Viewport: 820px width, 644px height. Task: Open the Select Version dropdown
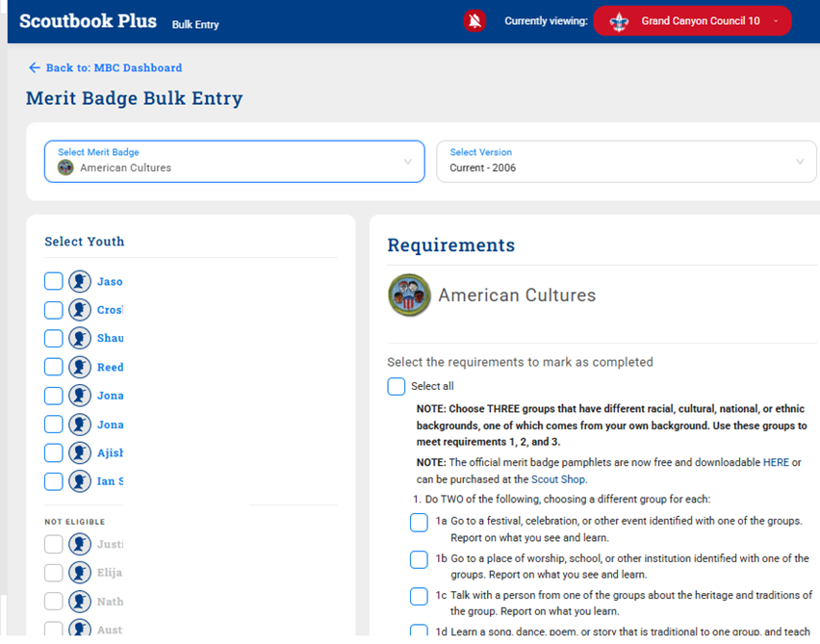pos(626,161)
